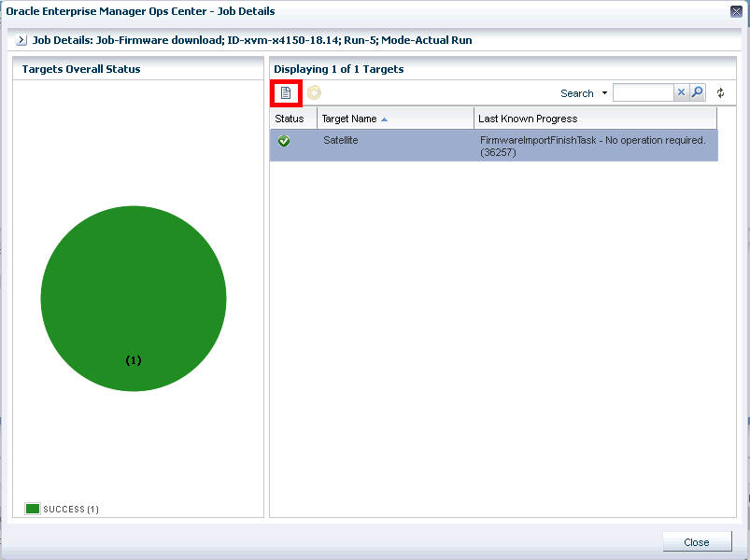Close the Job Details dialog with the X
The width and height of the screenshot is (750, 560).
[x=737, y=11]
